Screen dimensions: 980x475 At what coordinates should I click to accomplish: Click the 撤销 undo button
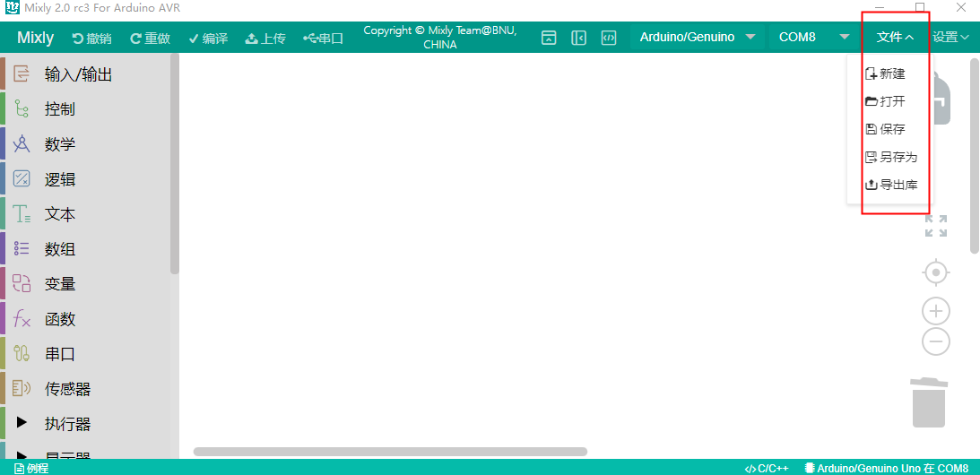[92, 39]
